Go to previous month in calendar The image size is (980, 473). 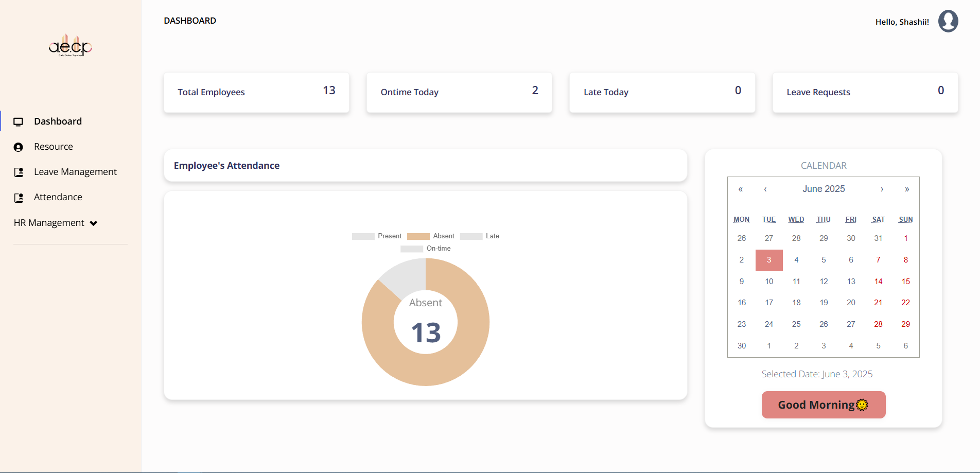(765, 189)
